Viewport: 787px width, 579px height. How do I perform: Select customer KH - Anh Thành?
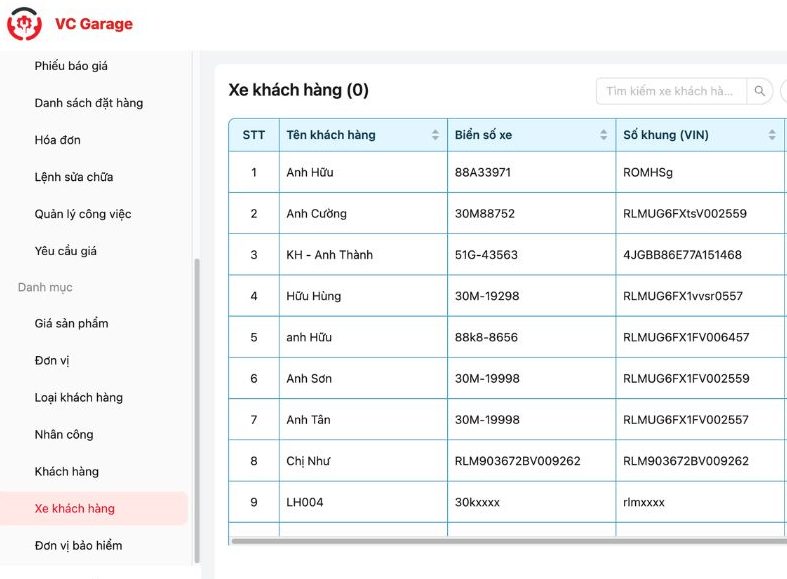pos(329,255)
